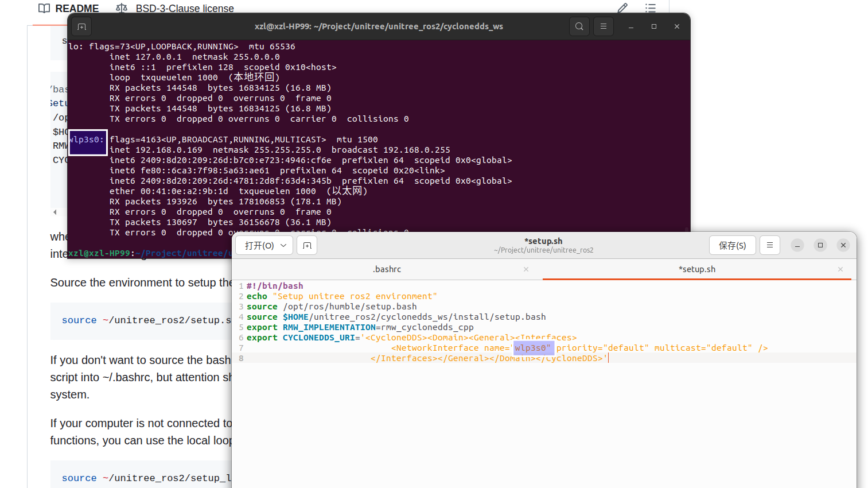
Task: Switch to the .bashrc tab
Action: [x=387, y=269]
